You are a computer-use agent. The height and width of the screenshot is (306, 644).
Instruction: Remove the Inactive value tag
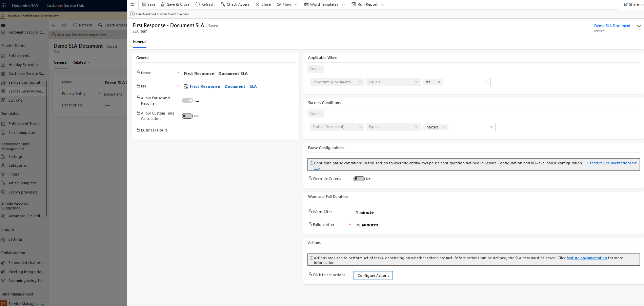[444, 127]
